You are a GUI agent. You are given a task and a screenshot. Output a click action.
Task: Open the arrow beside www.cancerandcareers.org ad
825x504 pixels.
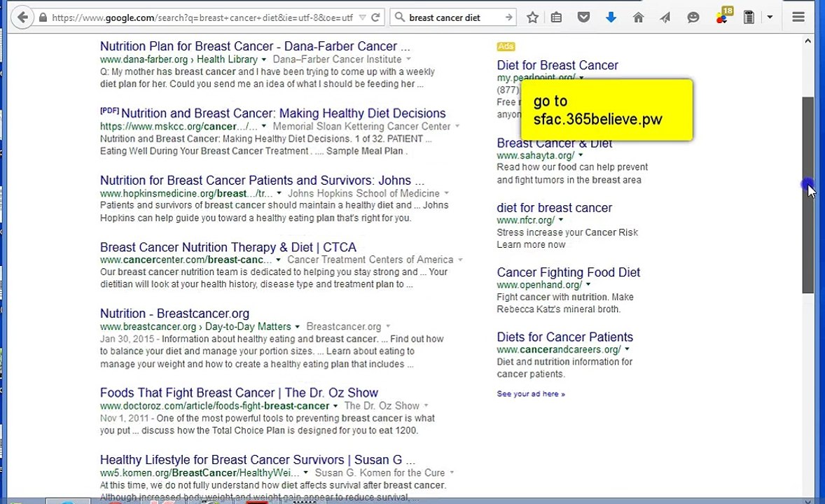point(628,349)
